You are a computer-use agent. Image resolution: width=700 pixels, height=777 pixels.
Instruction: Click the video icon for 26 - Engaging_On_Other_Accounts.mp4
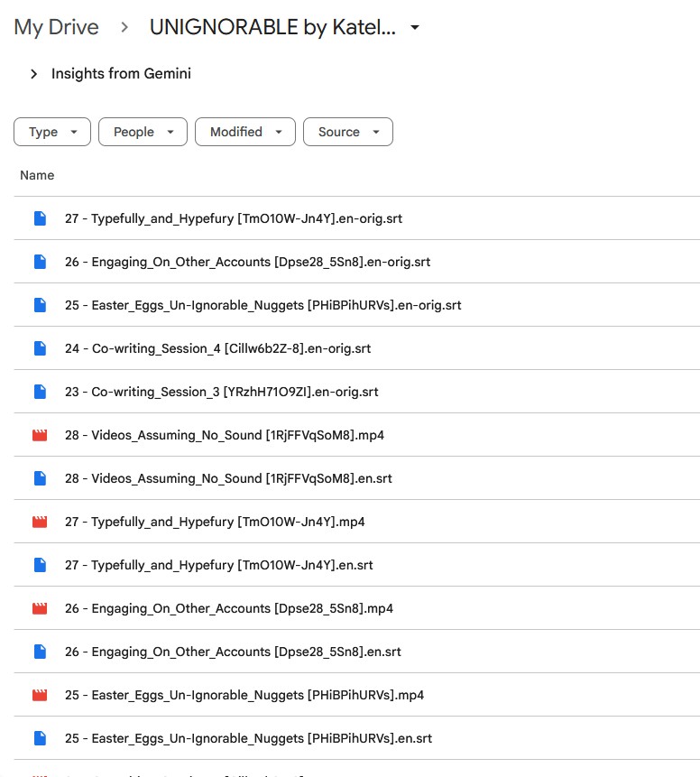point(40,608)
